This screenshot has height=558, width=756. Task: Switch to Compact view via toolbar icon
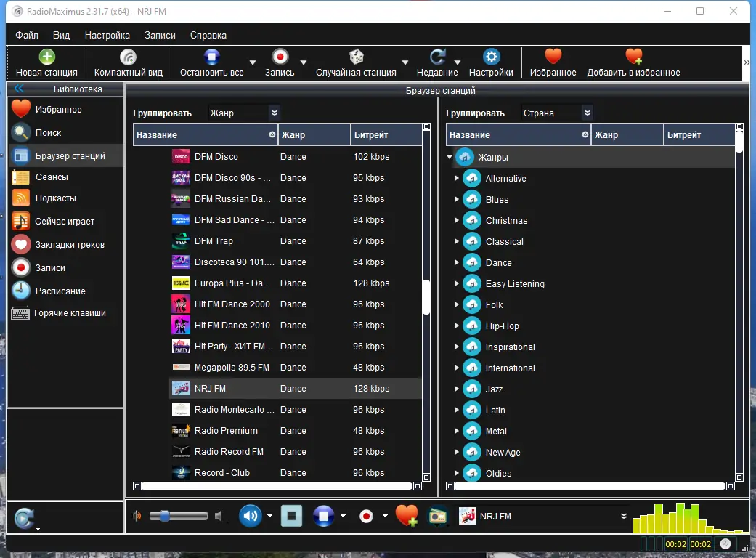click(129, 57)
